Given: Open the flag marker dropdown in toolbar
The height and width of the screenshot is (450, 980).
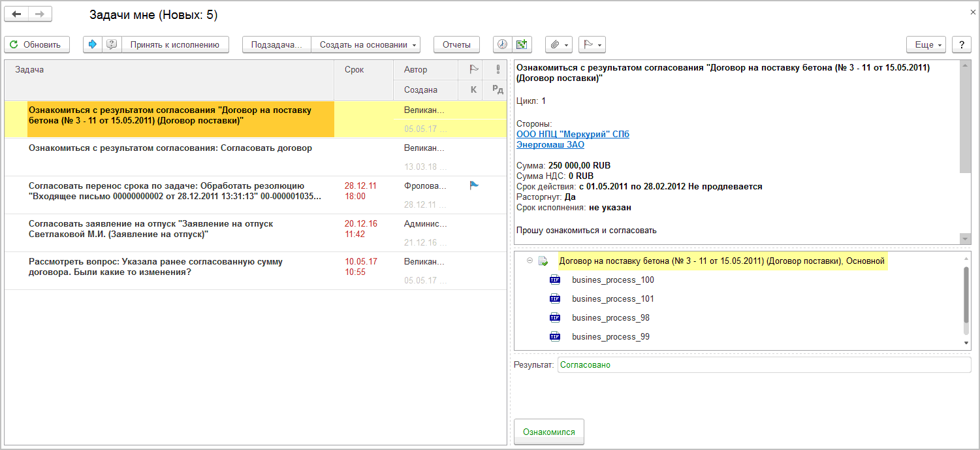Looking at the screenshot, I should coord(592,44).
